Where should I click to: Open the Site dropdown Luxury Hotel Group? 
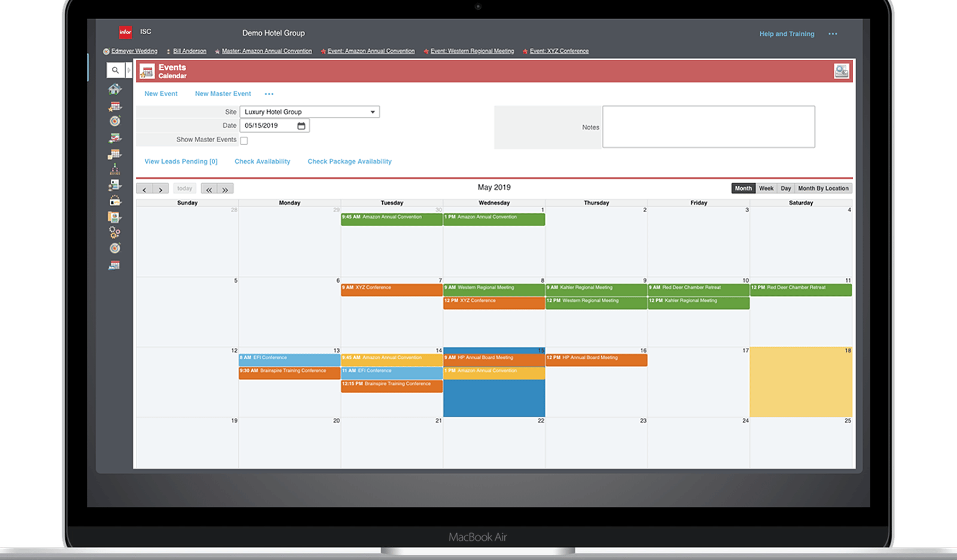(x=310, y=112)
